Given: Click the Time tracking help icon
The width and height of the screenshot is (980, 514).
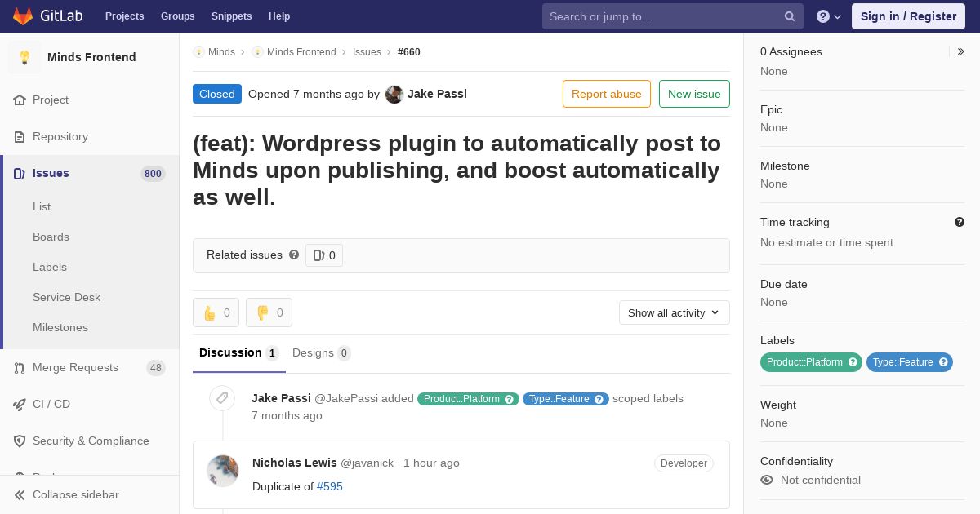Looking at the screenshot, I should 960,222.
